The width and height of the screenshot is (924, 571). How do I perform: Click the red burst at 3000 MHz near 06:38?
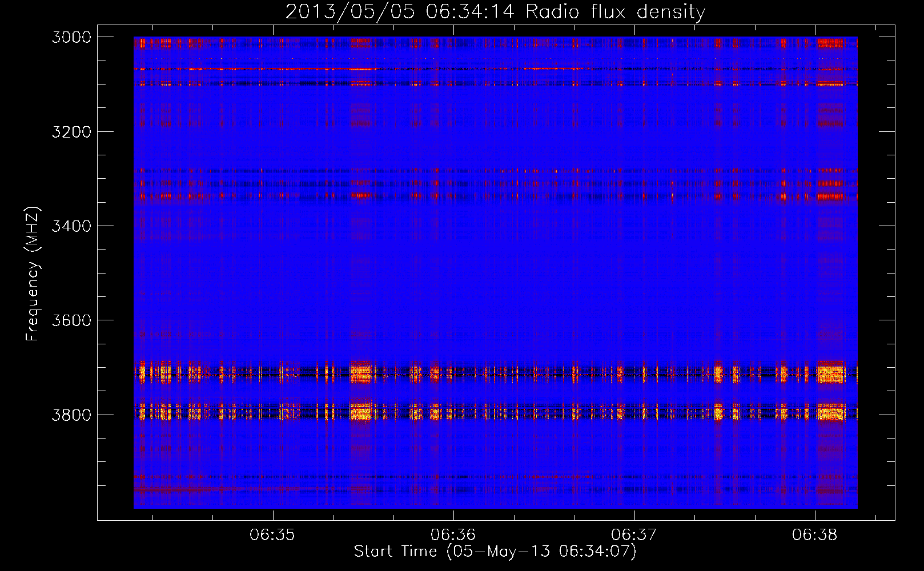(x=830, y=43)
